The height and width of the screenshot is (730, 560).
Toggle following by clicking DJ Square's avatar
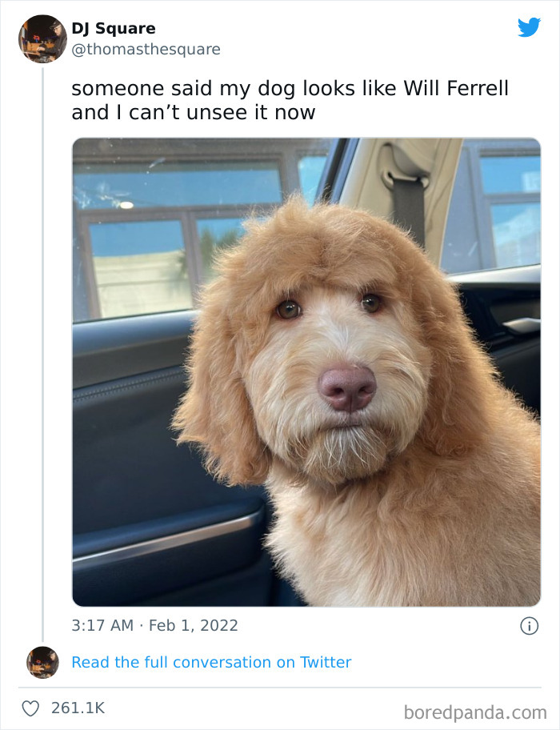42,38
